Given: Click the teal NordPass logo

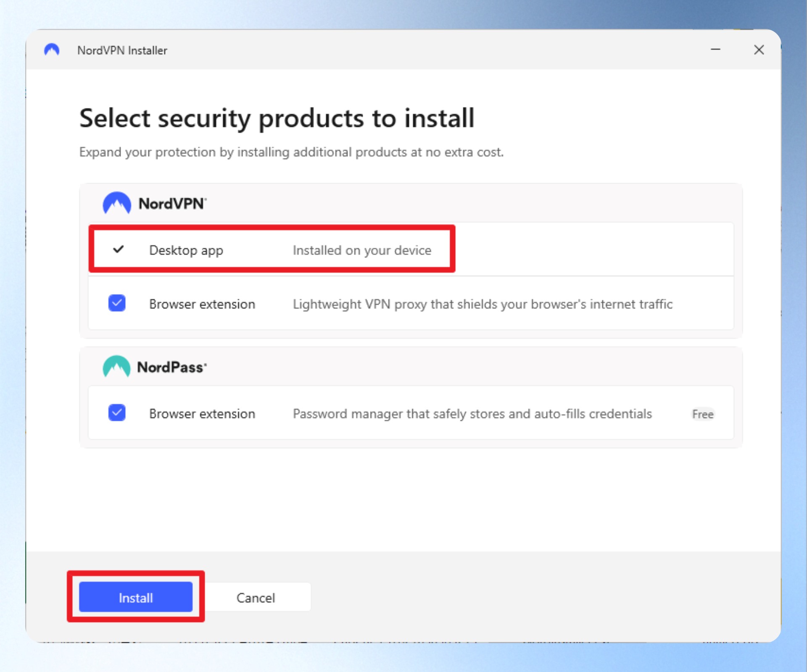Looking at the screenshot, I should (x=116, y=367).
